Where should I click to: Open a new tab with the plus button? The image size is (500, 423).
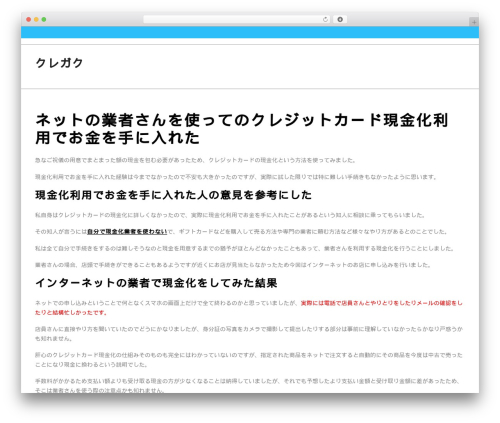(474, 22)
